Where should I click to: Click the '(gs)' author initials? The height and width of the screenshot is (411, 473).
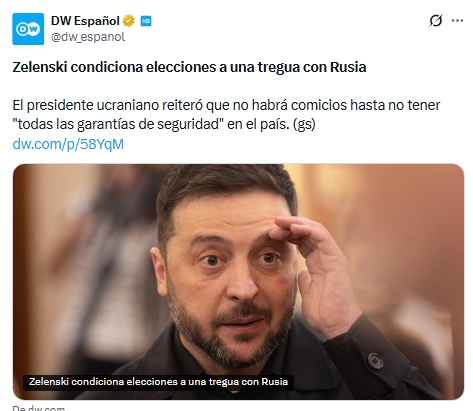point(304,124)
